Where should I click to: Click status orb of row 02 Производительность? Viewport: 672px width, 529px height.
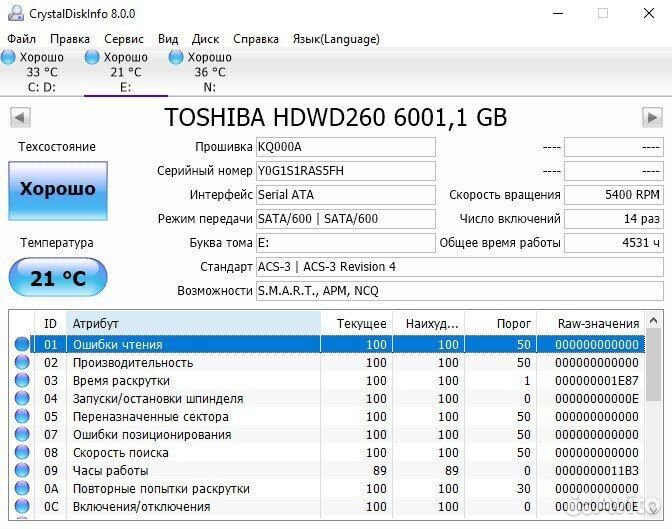pos(22,362)
